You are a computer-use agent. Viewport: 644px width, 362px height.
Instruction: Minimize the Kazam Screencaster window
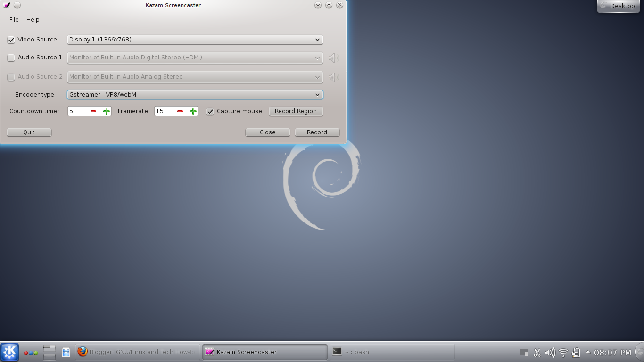[x=318, y=5]
